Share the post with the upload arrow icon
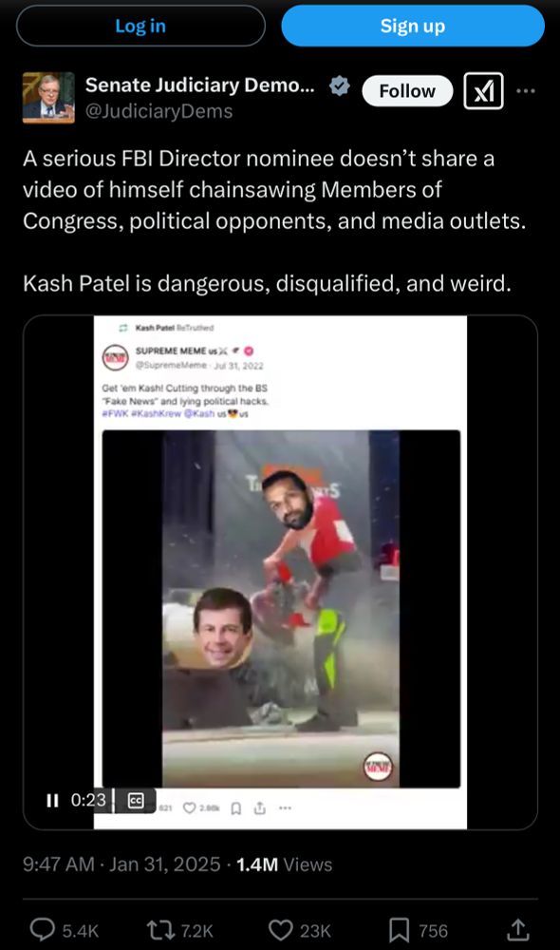The width and height of the screenshot is (560, 950). (x=517, y=929)
